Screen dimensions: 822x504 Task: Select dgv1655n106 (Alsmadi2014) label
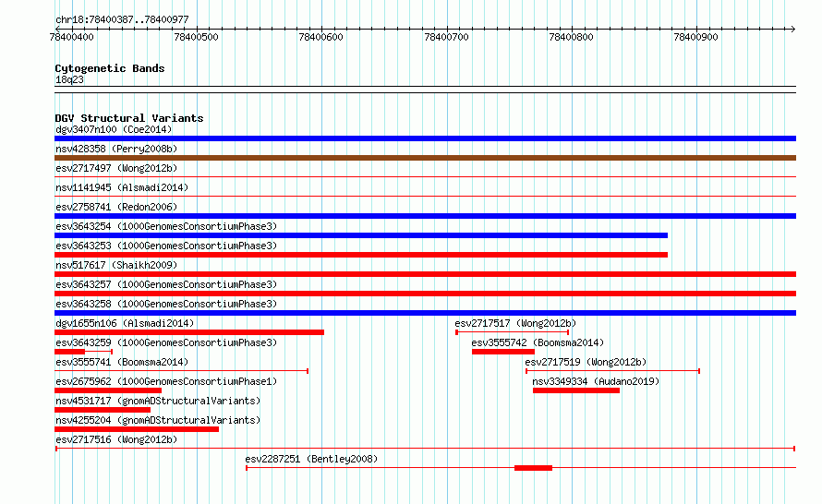tap(125, 323)
